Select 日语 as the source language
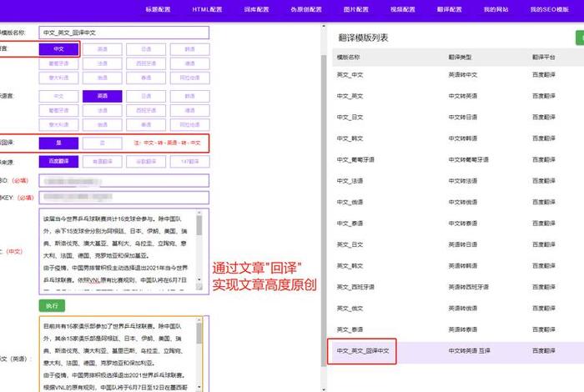The image size is (584, 392). pyautogui.click(x=146, y=49)
